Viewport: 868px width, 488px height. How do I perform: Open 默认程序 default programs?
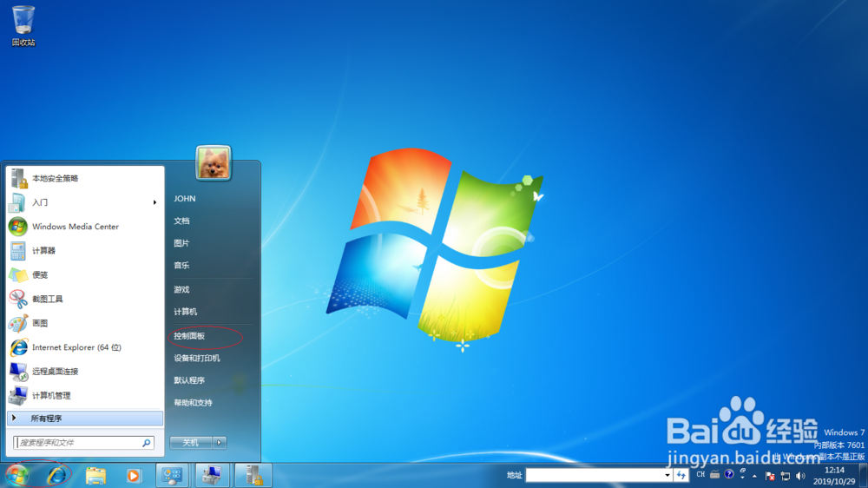(x=189, y=380)
